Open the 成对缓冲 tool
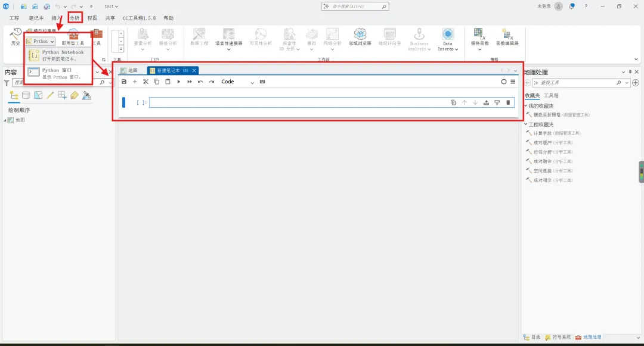The height and width of the screenshot is (346, 644). 550,143
